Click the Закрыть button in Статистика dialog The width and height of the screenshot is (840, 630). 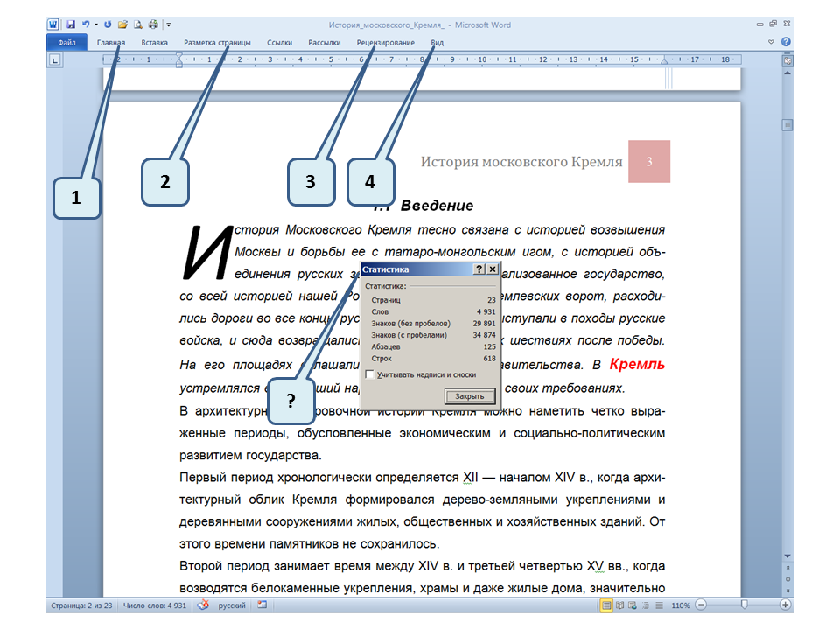tap(469, 396)
